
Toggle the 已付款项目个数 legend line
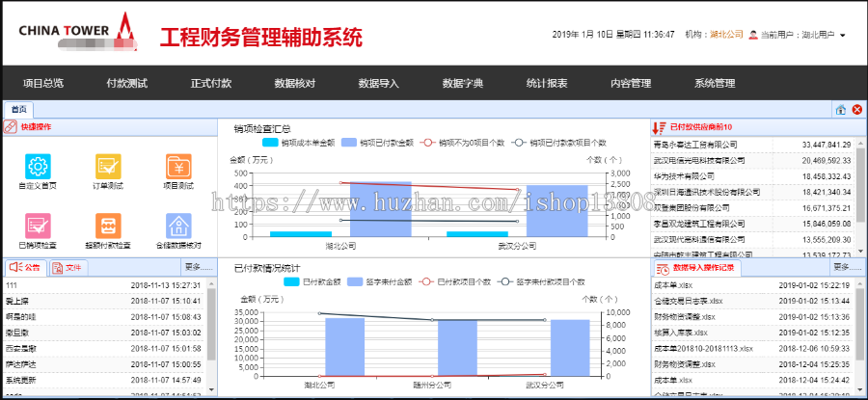coord(454,281)
